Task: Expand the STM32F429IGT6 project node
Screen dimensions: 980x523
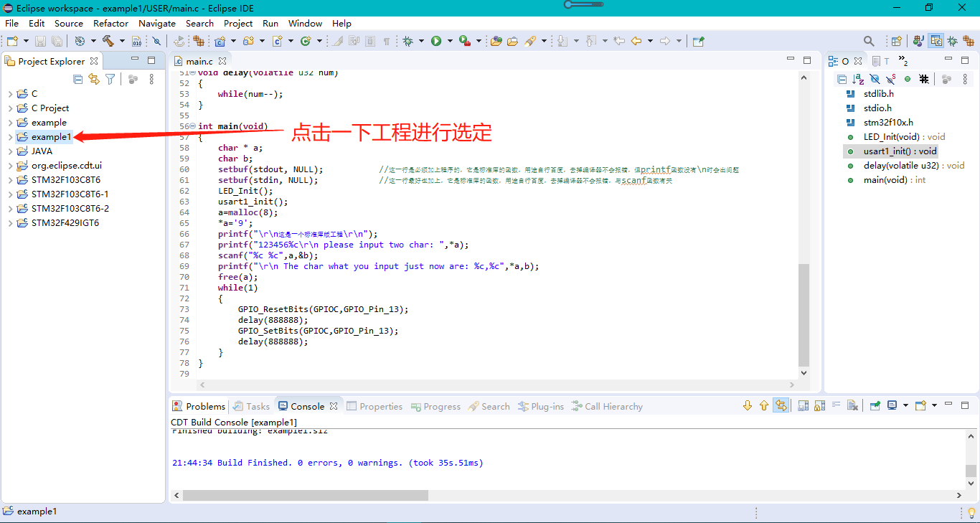Action: click(x=10, y=223)
